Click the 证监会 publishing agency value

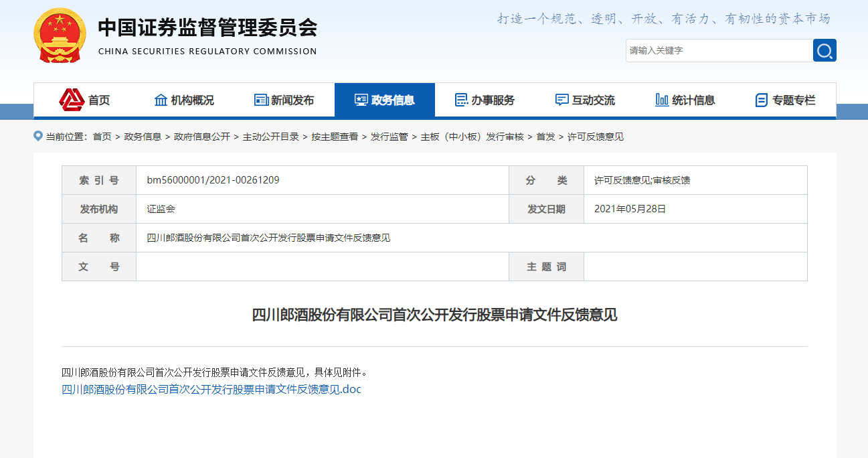coord(161,209)
